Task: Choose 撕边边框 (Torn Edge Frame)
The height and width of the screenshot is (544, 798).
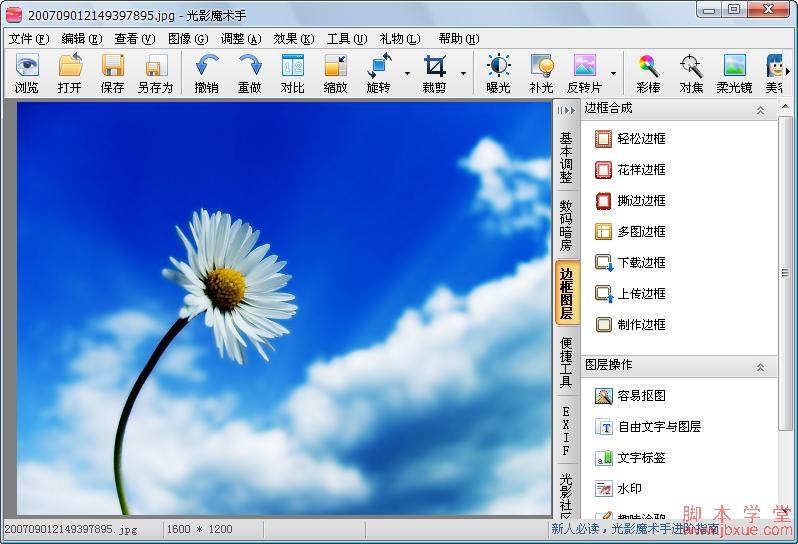Action: click(x=630, y=201)
